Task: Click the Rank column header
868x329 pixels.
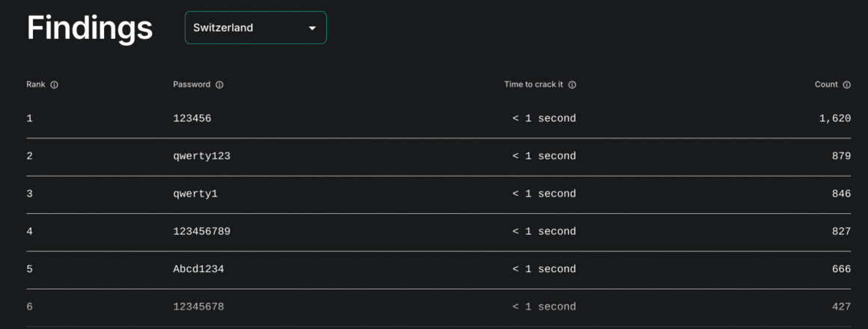Action: (36, 84)
